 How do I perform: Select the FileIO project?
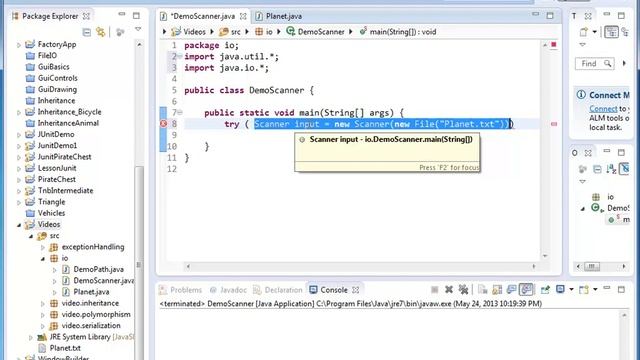(42, 56)
